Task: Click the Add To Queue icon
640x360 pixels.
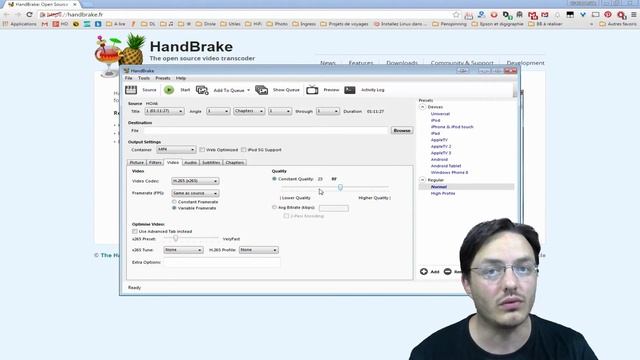Action: pyautogui.click(x=202, y=90)
